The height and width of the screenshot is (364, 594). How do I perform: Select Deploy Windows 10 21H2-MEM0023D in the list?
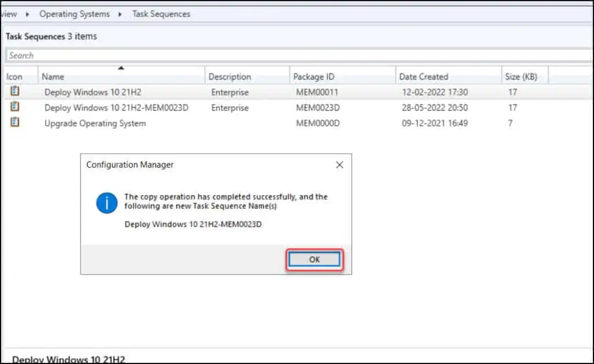pyautogui.click(x=116, y=108)
